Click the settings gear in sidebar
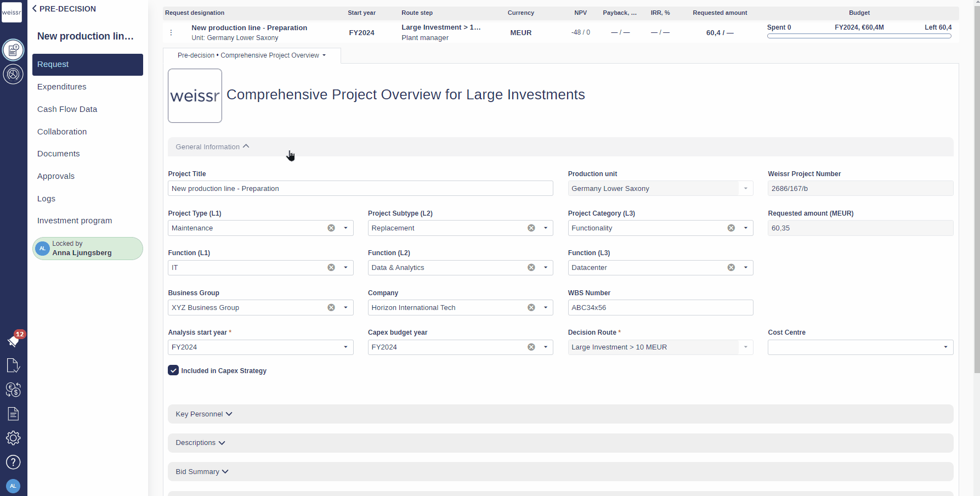 point(13,438)
